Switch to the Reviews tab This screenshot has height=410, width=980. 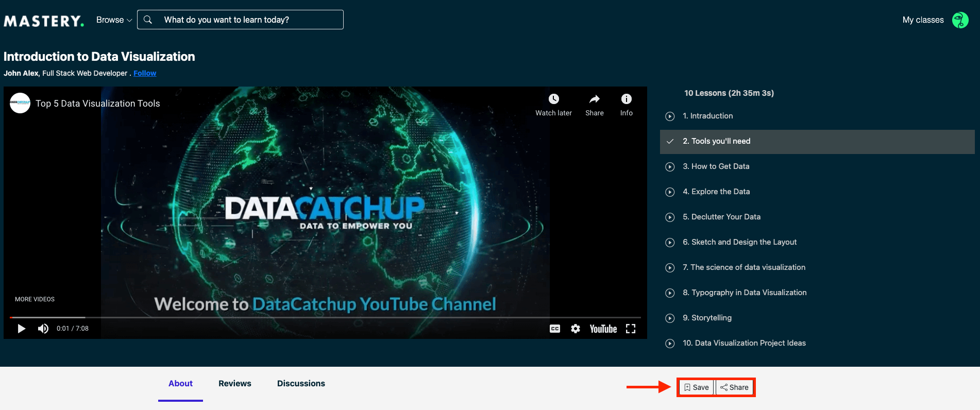coord(235,383)
